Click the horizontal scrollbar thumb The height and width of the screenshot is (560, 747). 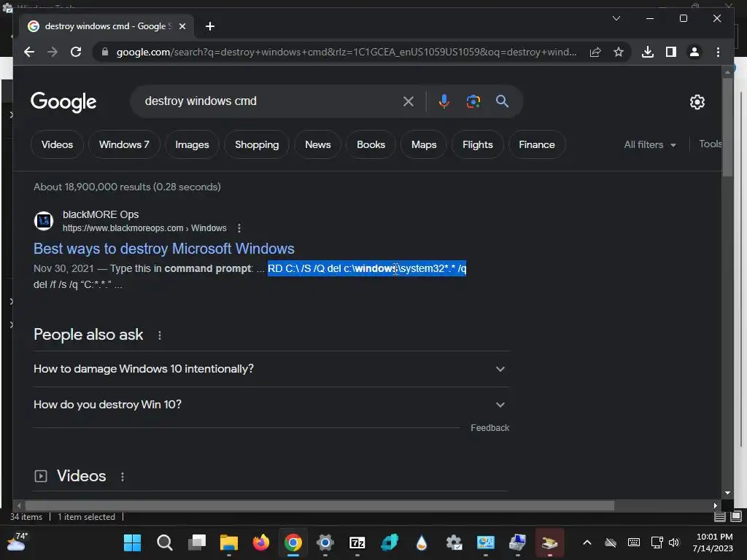tap(320, 505)
